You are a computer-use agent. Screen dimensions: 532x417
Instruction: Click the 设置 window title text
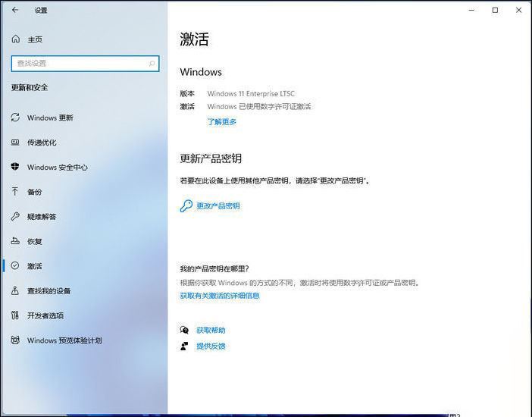point(41,11)
